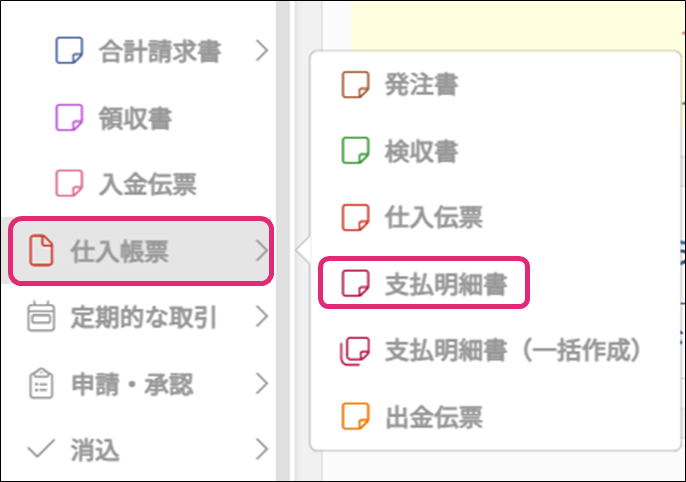The width and height of the screenshot is (686, 482).
Task: Choose 仕入伝票 in the flyout menu
Action: [x=421, y=218]
